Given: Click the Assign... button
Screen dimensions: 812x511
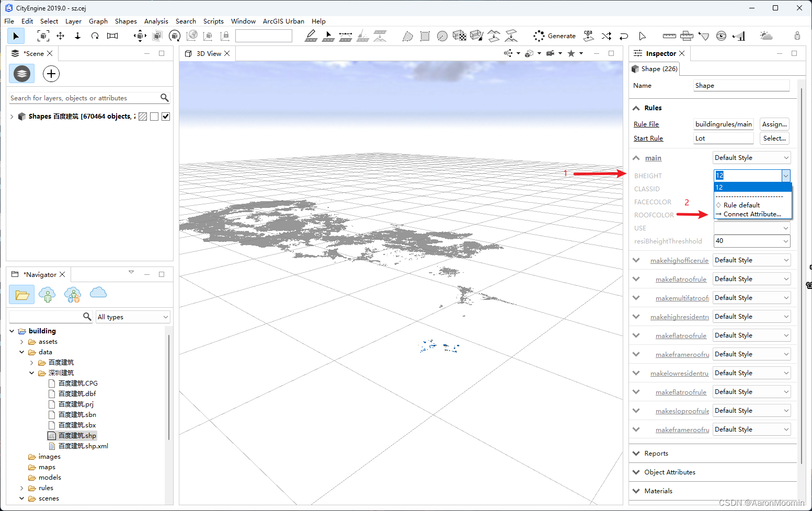Looking at the screenshot, I should click(774, 124).
